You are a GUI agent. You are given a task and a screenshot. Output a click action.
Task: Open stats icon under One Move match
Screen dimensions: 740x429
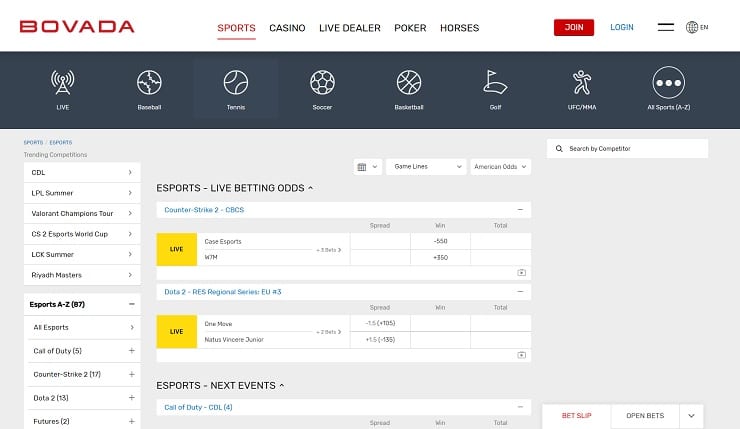[521, 355]
